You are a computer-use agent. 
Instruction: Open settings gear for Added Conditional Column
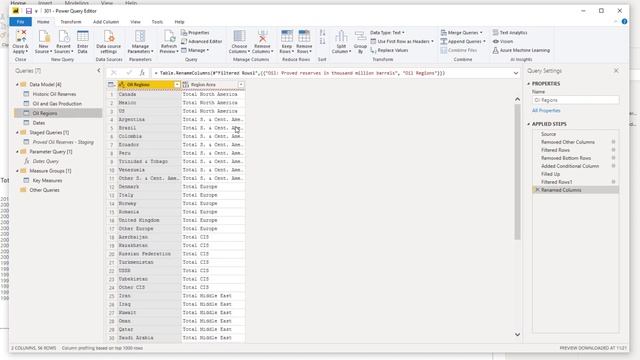pyautogui.click(x=613, y=166)
